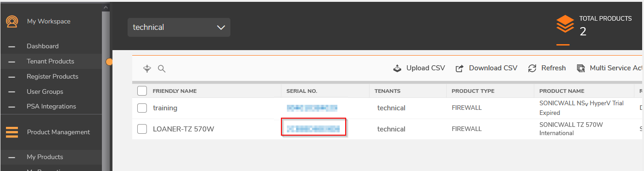Click the Product Management hamburger icon

point(12,132)
